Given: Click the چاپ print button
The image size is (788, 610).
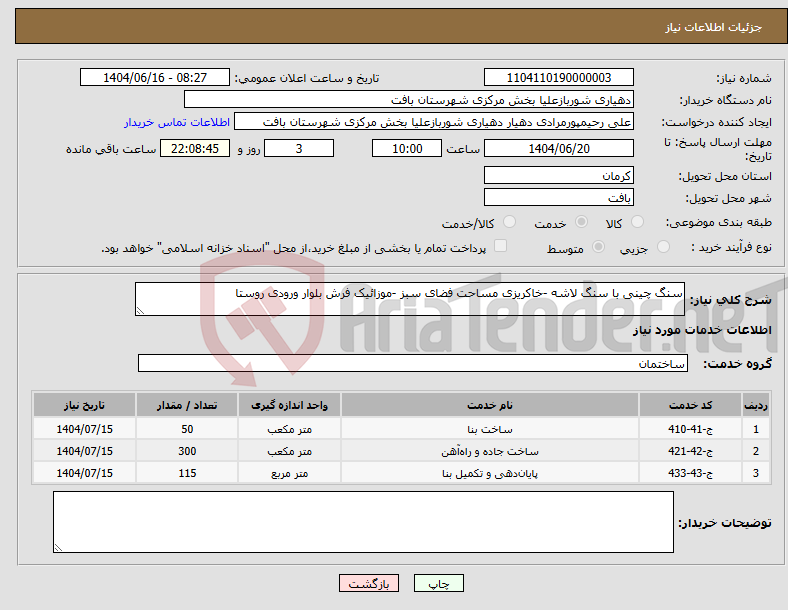Looking at the screenshot, I should click(x=439, y=583).
